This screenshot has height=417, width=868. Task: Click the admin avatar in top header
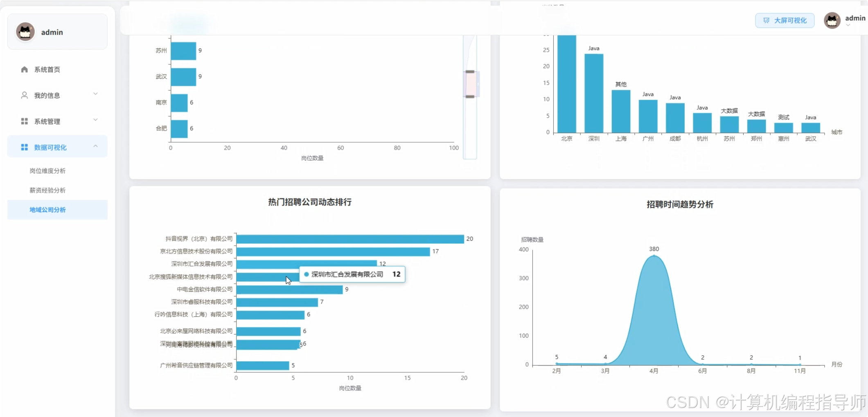(x=832, y=20)
